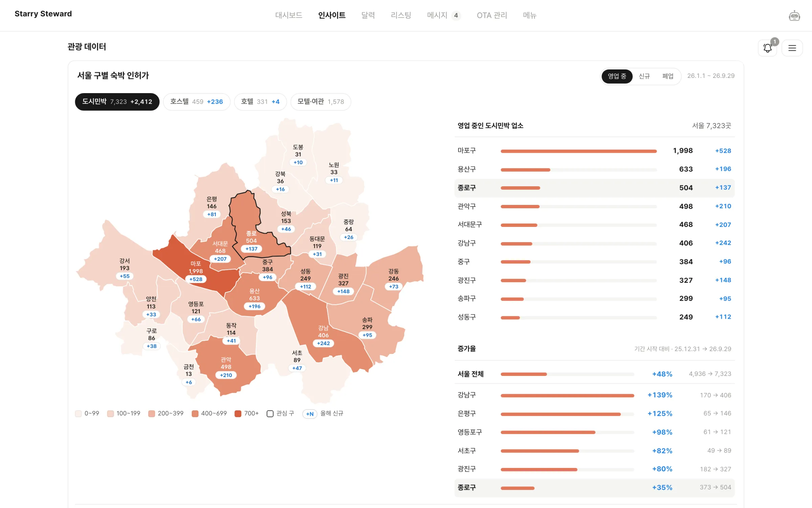The image size is (812, 508).
Task: Go to the 대시보드 tab
Action: point(289,15)
